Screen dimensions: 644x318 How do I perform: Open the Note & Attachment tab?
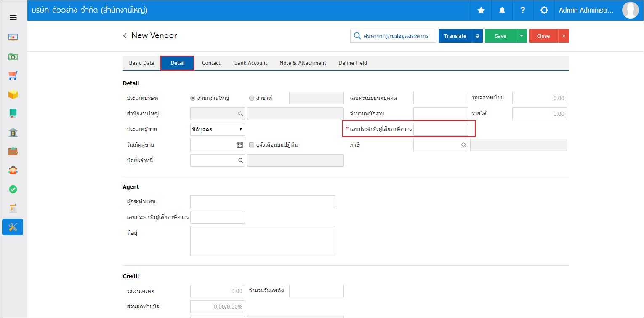(x=303, y=63)
